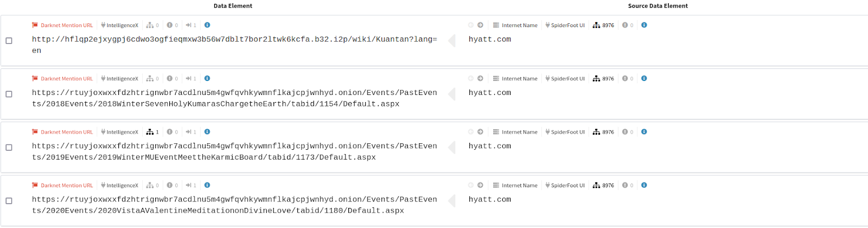Click the right-arrow navigation icon in first source row
Screen dimensions: 868x228
(480, 25)
